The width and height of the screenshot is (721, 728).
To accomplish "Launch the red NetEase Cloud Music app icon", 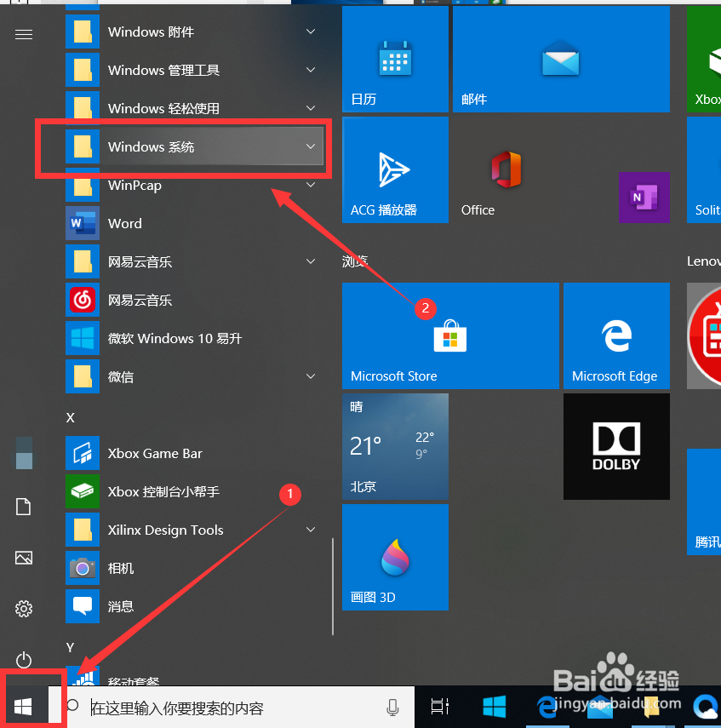I will tap(83, 300).
